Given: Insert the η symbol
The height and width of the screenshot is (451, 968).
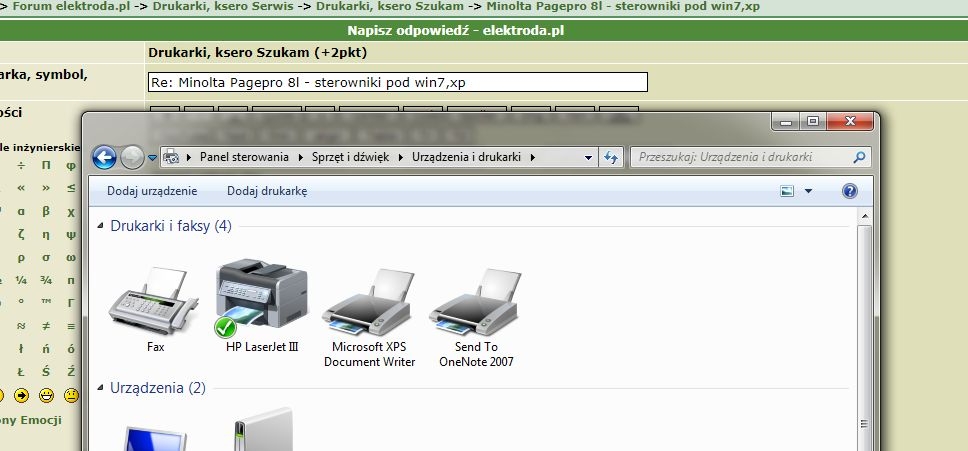Looking at the screenshot, I should point(46,234).
